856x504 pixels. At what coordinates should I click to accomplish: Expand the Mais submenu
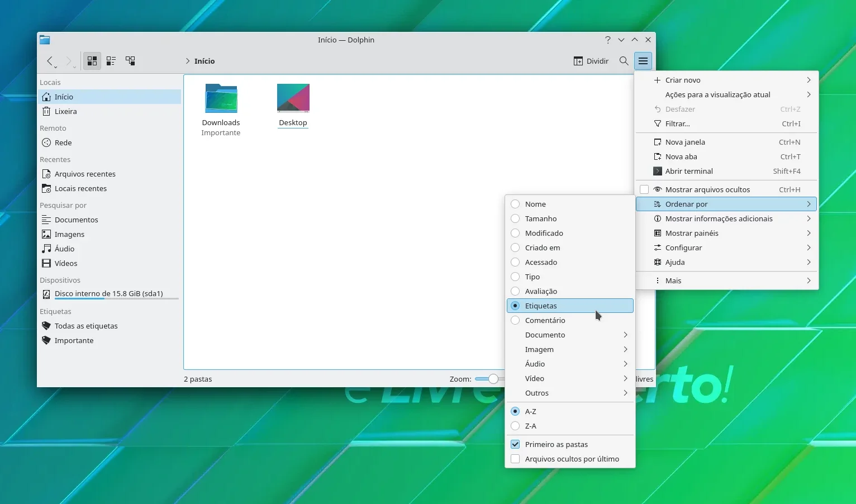click(x=726, y=280)
